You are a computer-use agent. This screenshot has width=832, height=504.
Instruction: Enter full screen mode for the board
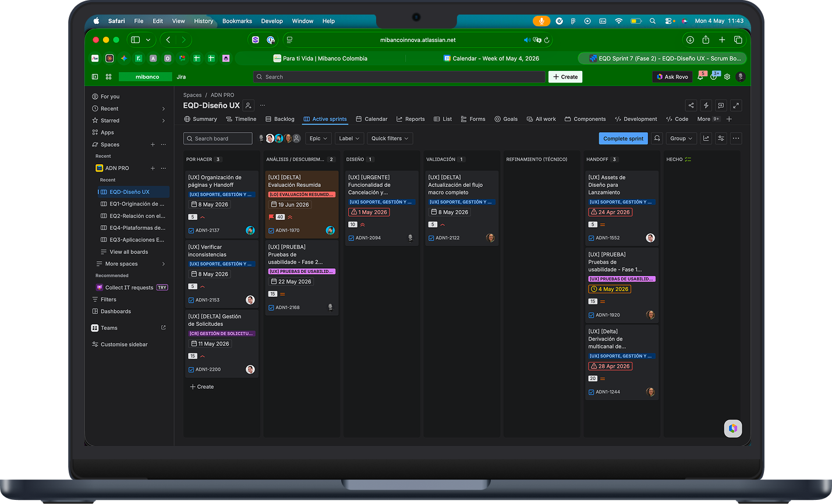tap(736, 105)
